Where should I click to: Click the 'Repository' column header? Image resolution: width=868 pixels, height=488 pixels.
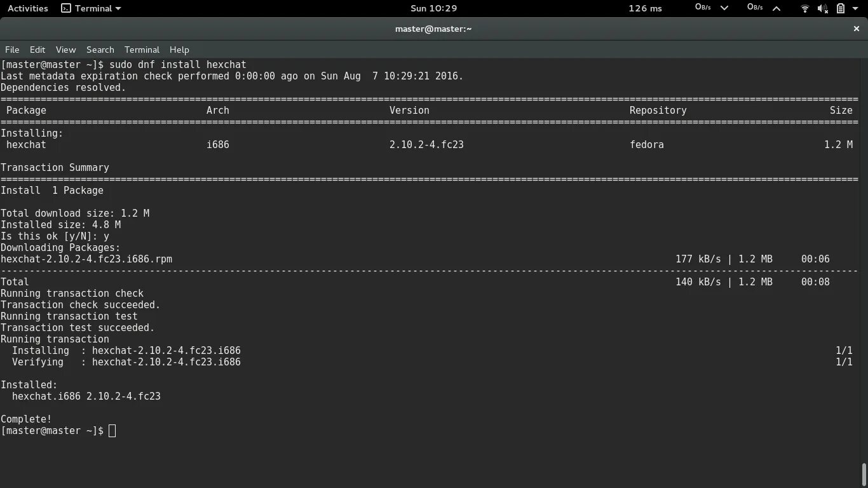click(x=658, y=111)
